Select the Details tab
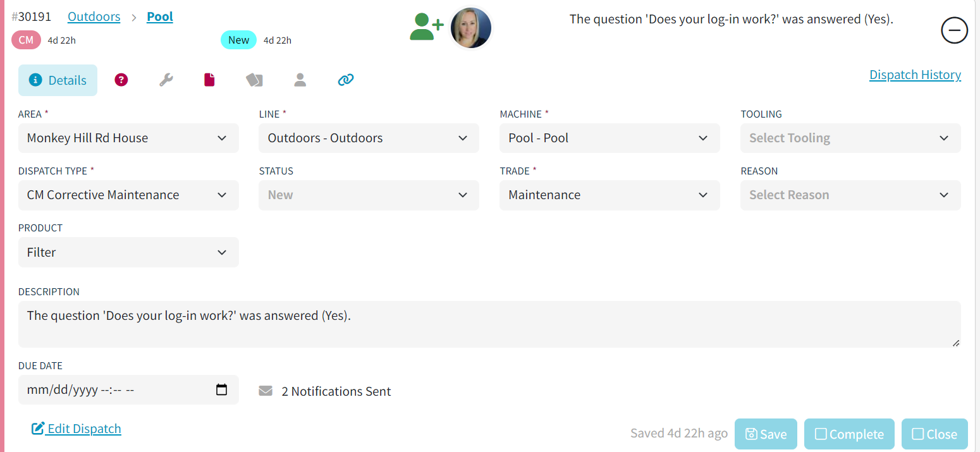The image size is (980, 452). tap(58, 80)
